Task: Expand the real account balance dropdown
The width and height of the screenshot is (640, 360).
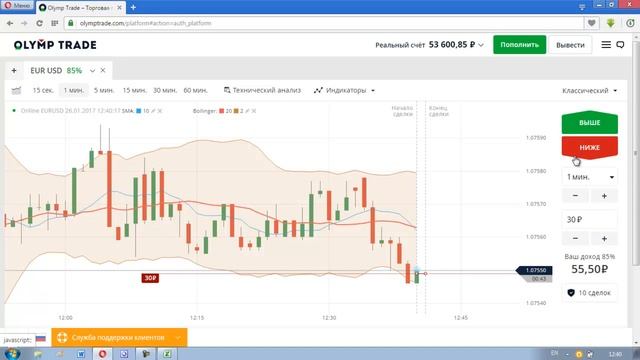Action: [x=481, y=45]
